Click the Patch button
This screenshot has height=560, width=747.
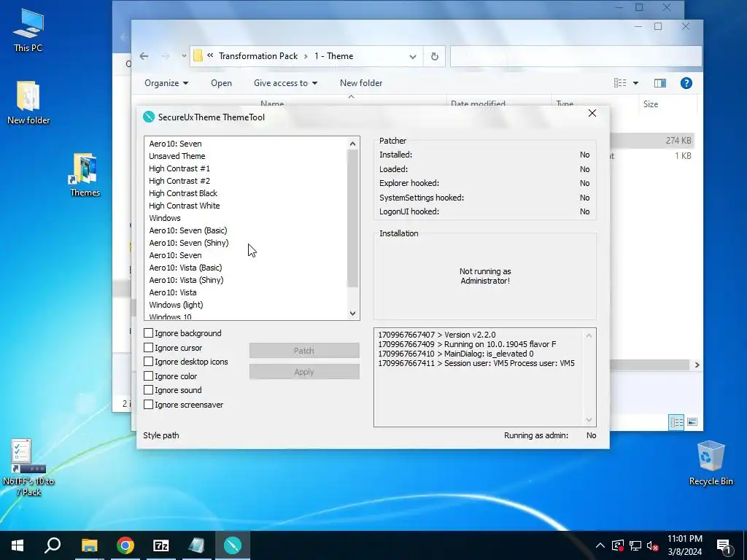[304, 351]
